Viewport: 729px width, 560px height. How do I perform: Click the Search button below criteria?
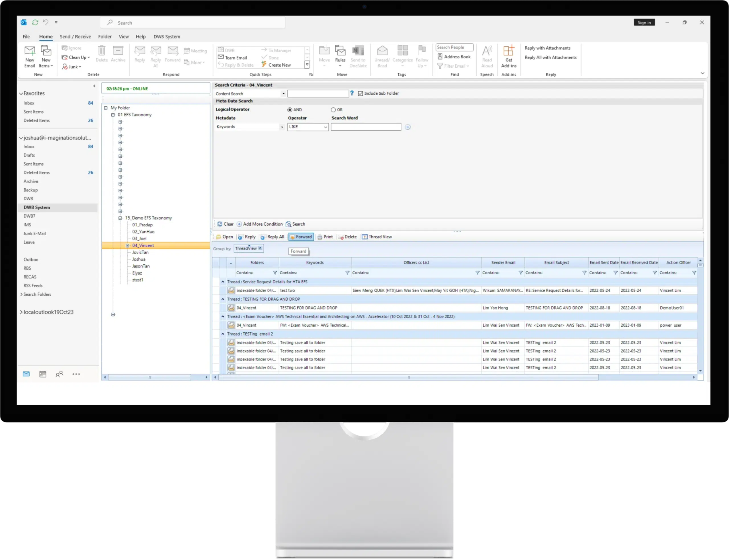pyautogui.click(x=296, y=224)
